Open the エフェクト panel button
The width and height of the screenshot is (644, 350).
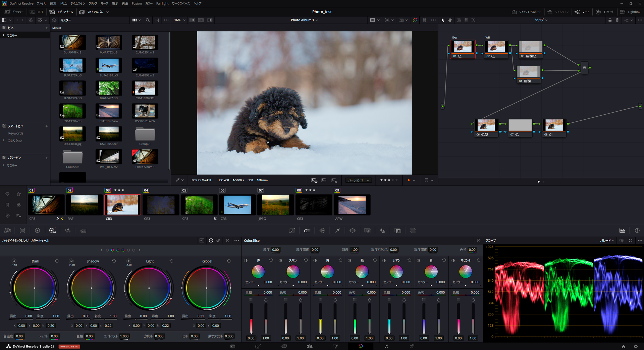tap(605, 12)
